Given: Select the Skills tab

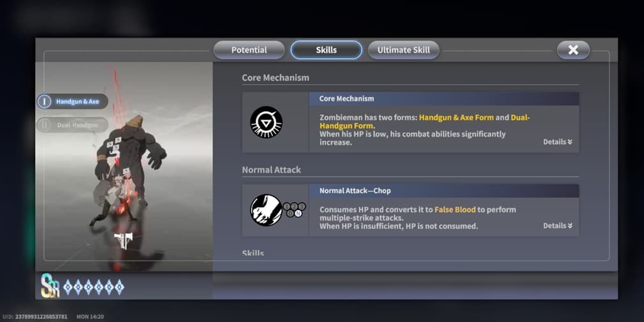Looking at the screenshot, I should click(x=326, y=50).
